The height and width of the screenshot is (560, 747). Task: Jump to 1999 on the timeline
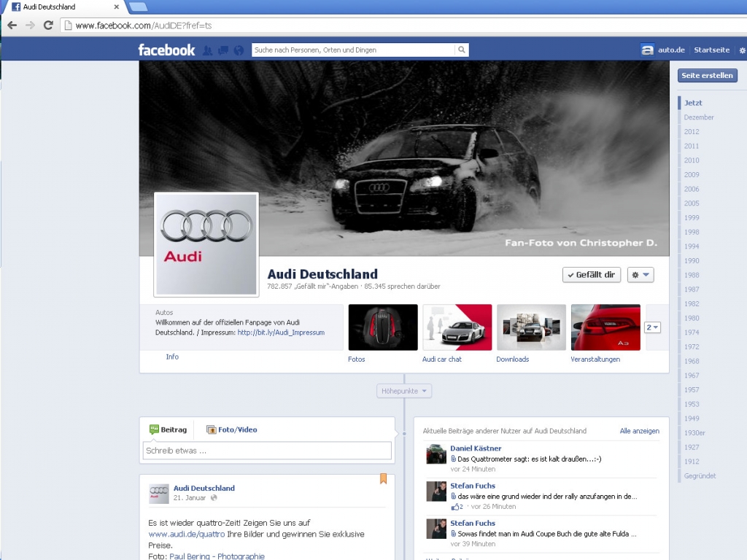pos(692,217)
